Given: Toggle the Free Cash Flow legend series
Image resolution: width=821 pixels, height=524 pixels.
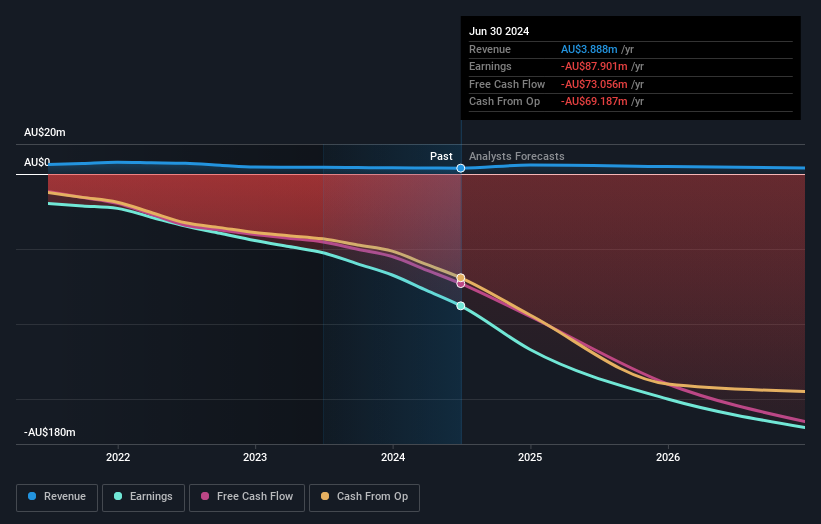Looking at the screenshot, I should (x=247, y=497).
